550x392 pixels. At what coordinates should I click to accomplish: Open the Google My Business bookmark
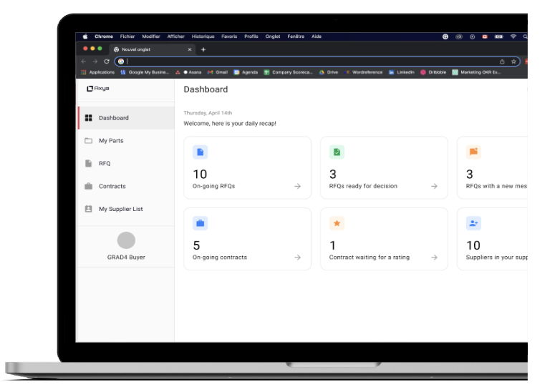pos(145,72)
